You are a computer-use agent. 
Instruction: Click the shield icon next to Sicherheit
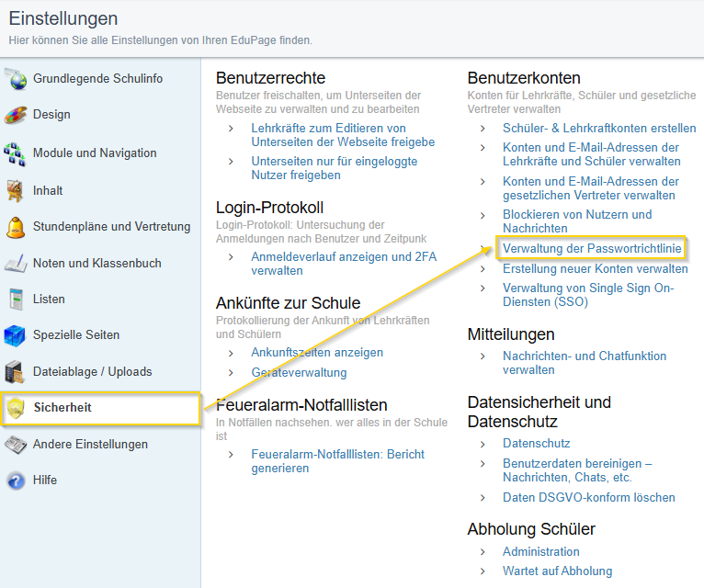(x=17, y=408)
